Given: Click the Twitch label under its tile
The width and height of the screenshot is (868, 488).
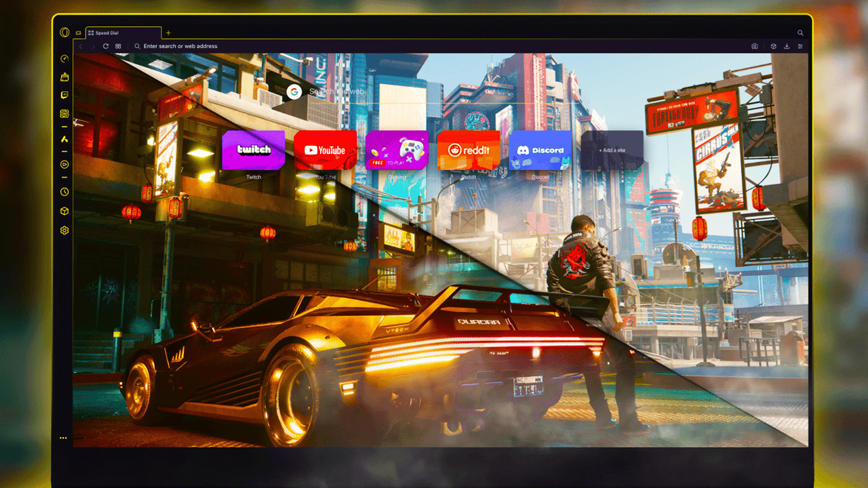Looking at the screenshot, I should 254,178.
